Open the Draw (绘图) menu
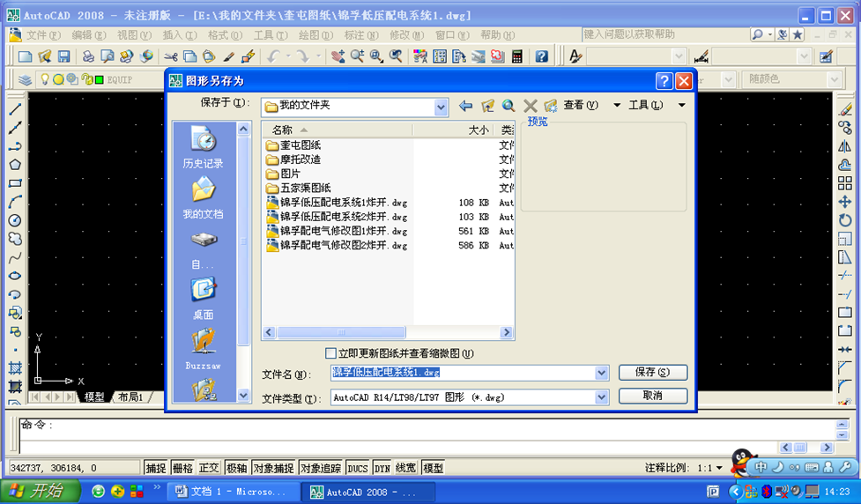 [x=315, y=34]
